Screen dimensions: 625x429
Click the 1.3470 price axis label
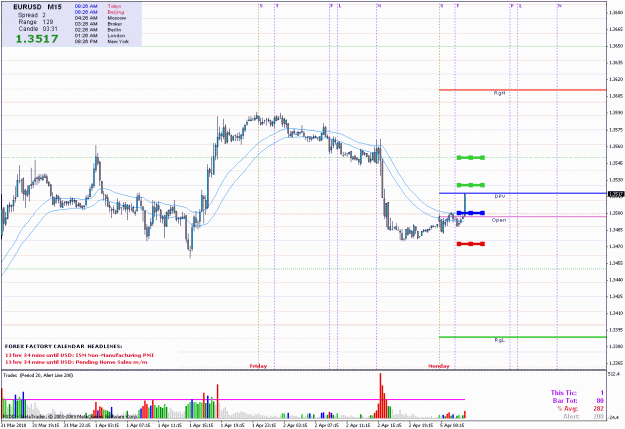point(616,246)
